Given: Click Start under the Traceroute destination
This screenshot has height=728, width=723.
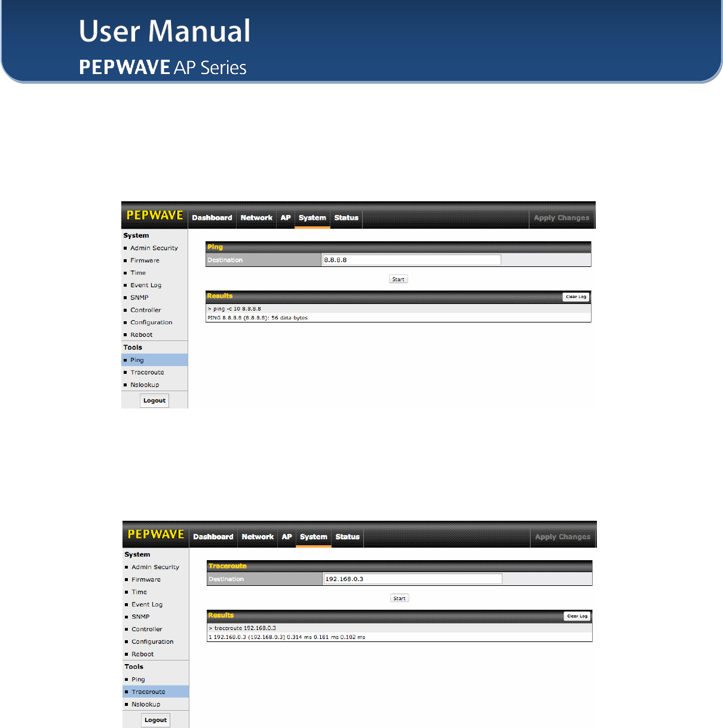Looking at the screenshot, I should click(x=400, y=598).
